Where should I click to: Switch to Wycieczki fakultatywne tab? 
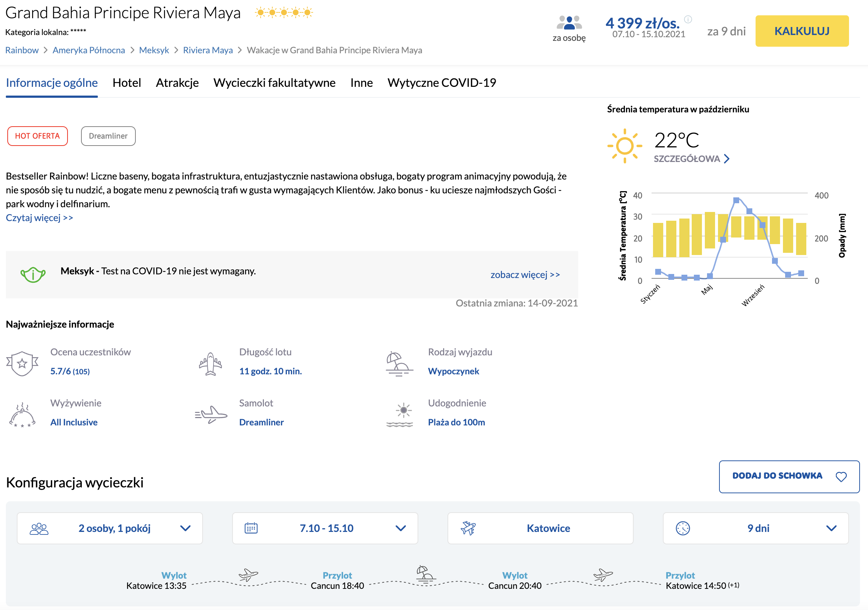click(274, 83)
